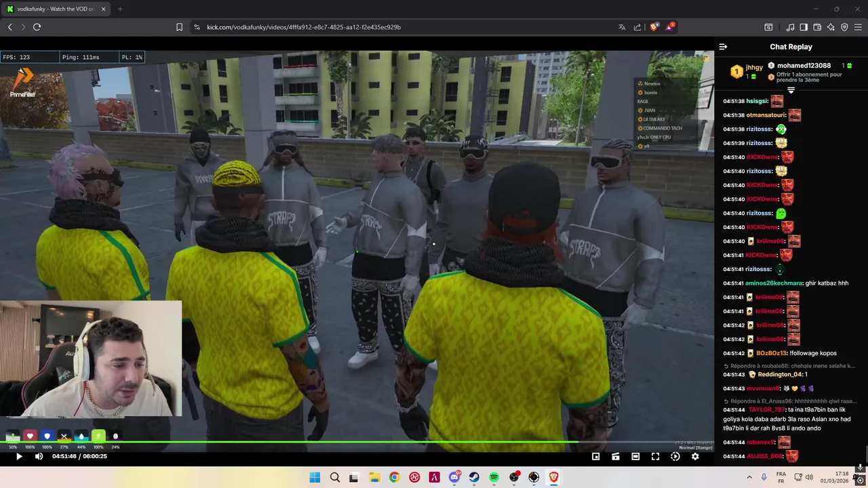Open the Brave Wallet
The height and width of the screenshot is (488, 868).
pos(817,27)
